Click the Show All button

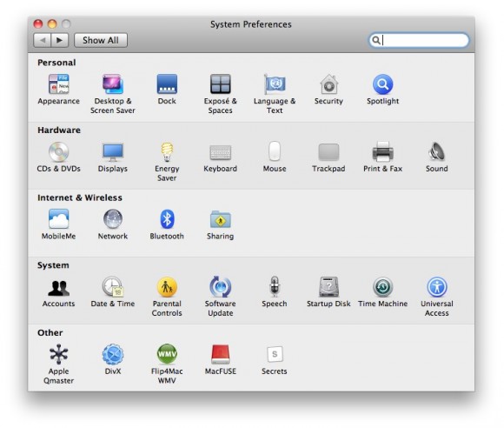(x=101, y=40)
